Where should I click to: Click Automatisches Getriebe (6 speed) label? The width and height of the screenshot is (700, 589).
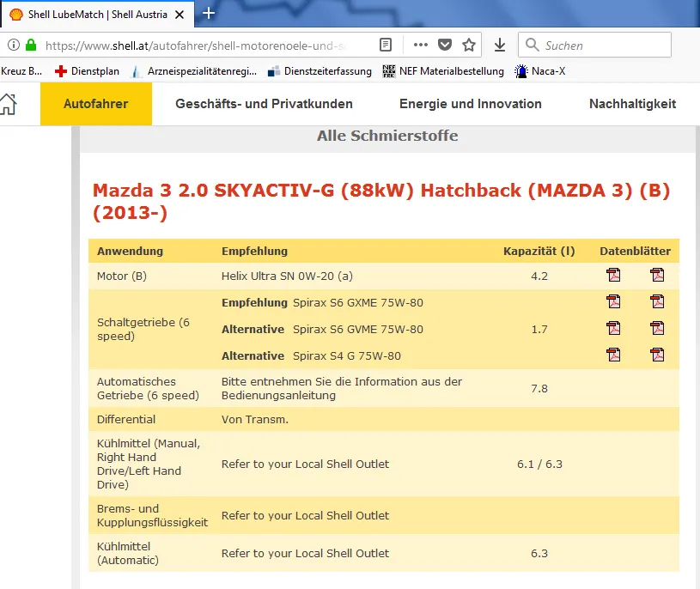[148, 389]
